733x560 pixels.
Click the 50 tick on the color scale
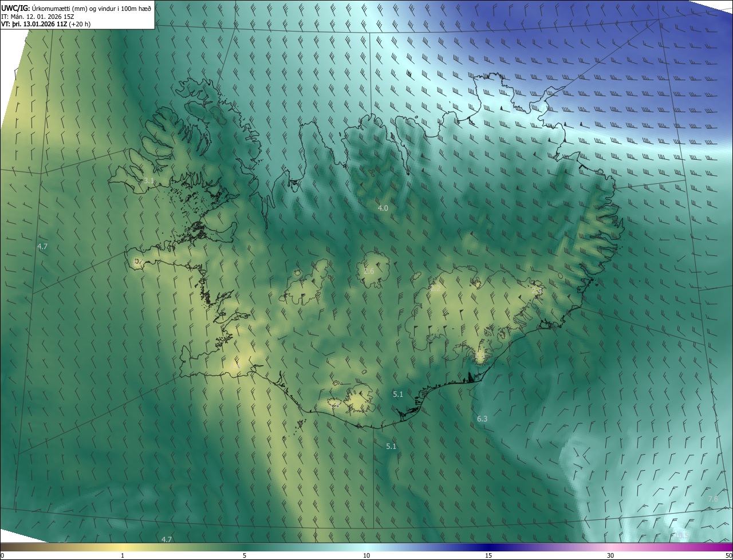pos(728,555)
